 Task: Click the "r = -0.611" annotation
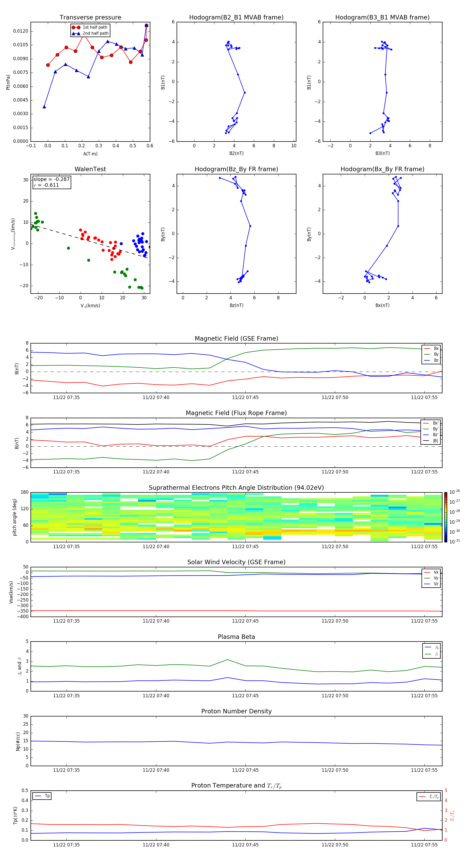46,185
